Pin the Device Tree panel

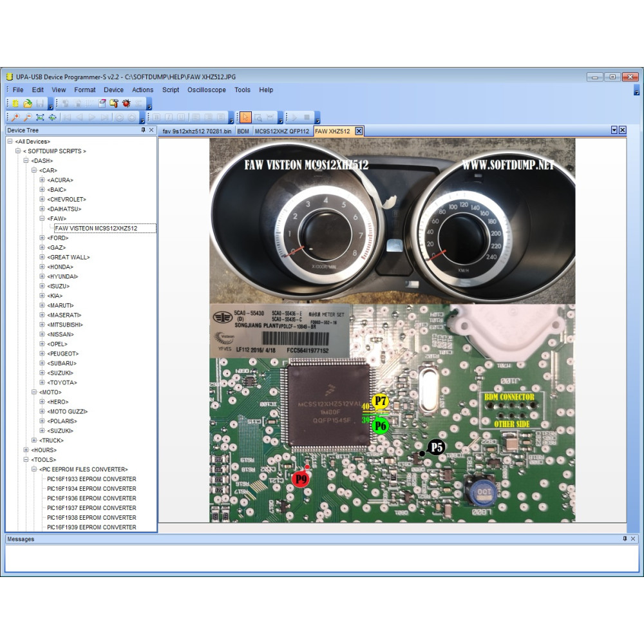point(143,130)
